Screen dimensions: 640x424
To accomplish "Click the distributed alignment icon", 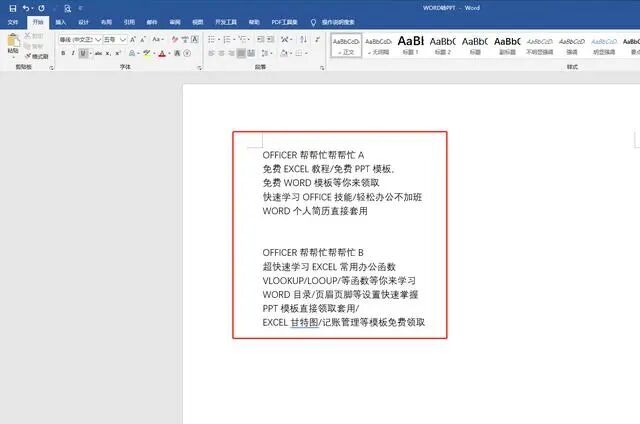I will tap(251, 53).
